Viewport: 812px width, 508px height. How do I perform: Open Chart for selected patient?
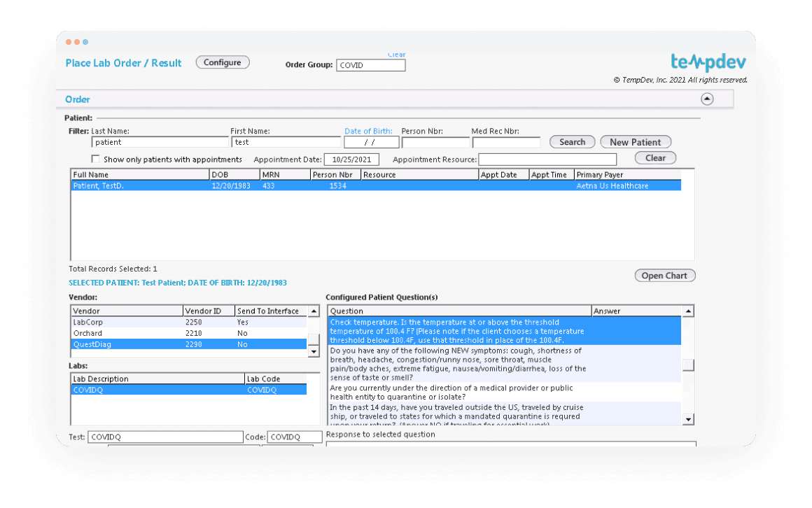click(x=664, y=276)
